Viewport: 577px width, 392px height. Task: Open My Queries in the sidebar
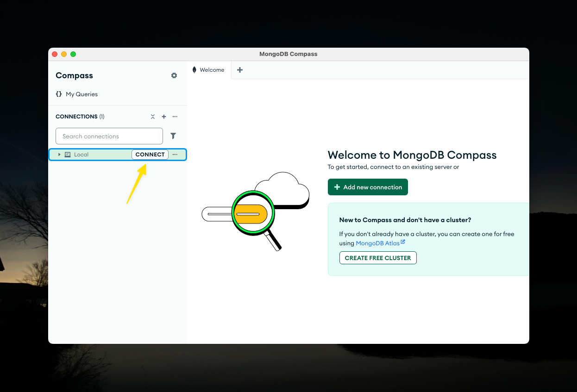click(x=76, y=94)
